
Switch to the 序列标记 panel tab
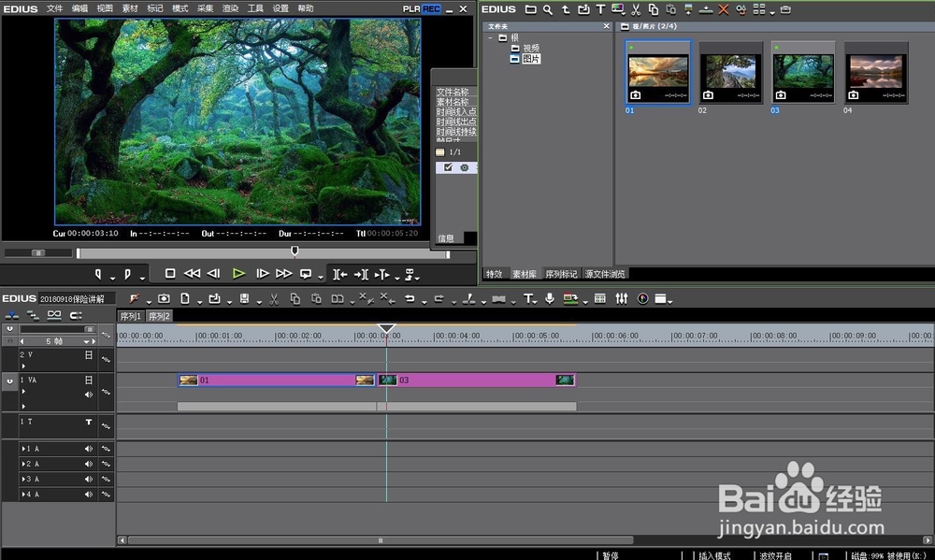point(561,274)
